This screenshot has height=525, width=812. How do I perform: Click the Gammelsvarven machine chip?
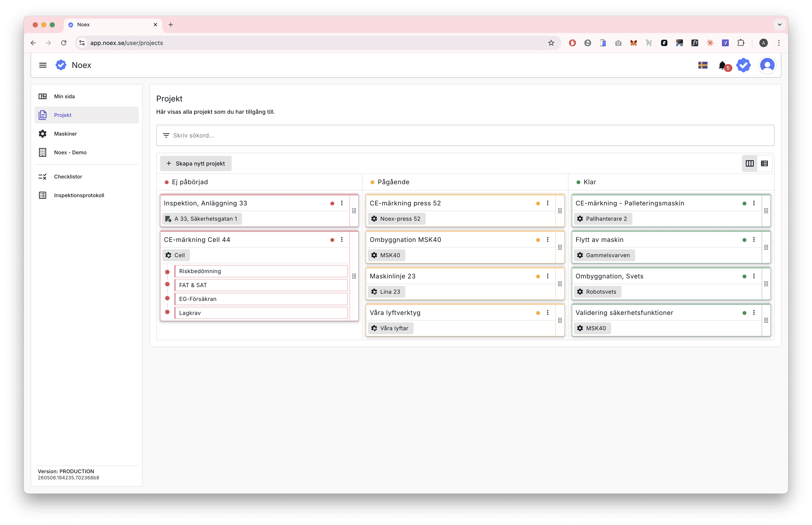(604, 255)
